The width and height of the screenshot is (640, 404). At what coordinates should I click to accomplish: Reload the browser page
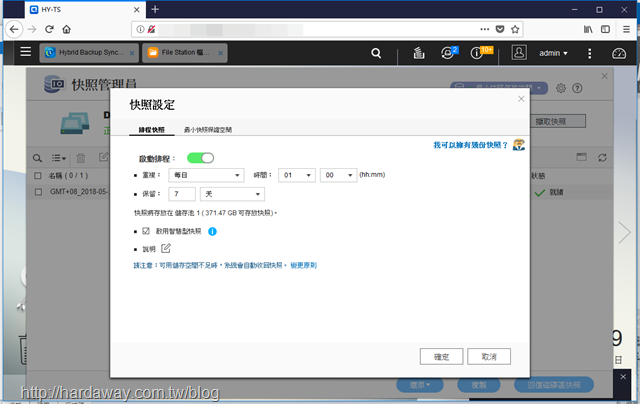tap(49, 29)
